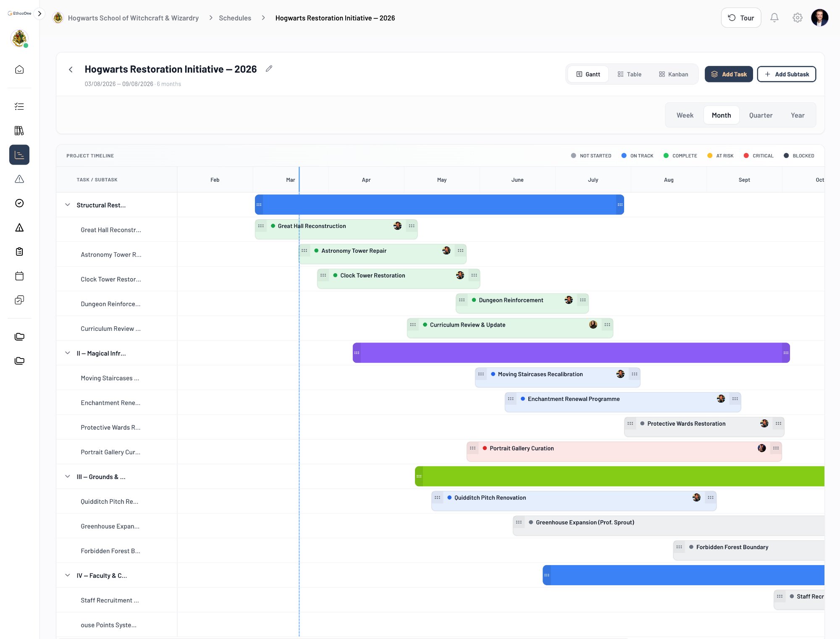Open user profile avatar
840x639 pixels.
point(820,18)
